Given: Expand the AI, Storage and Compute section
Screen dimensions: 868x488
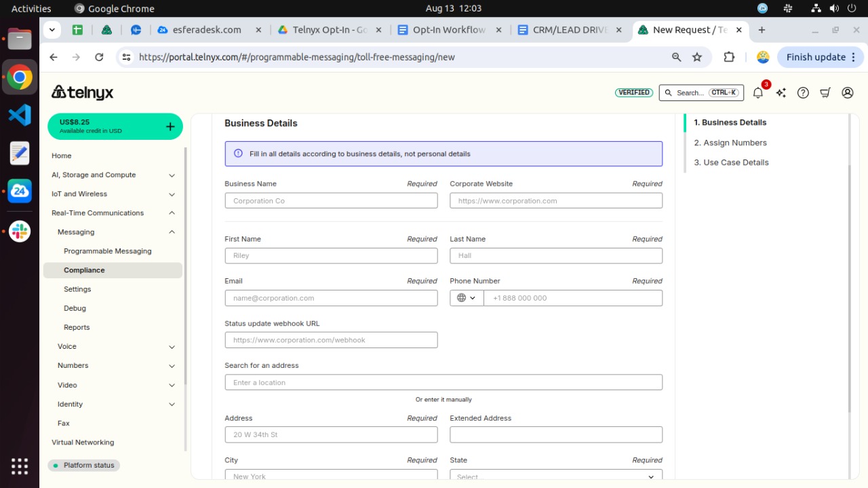Looking at the screenshot, I should click(x=172, y=175).
